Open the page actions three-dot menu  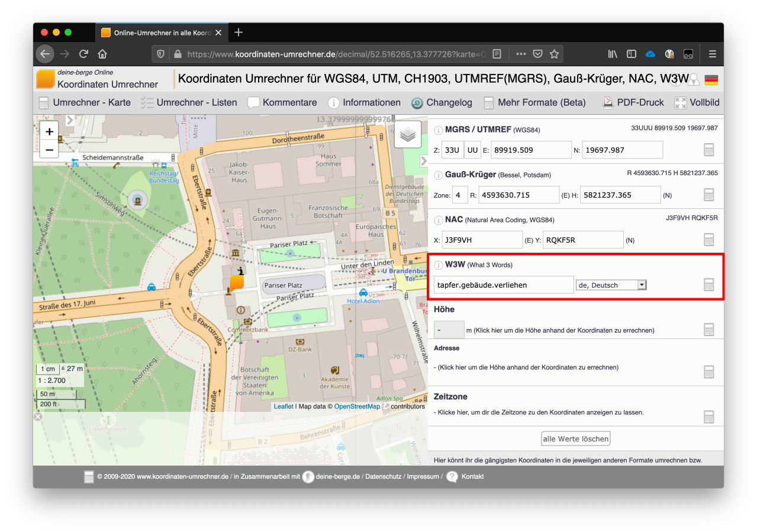click(521, 54)
